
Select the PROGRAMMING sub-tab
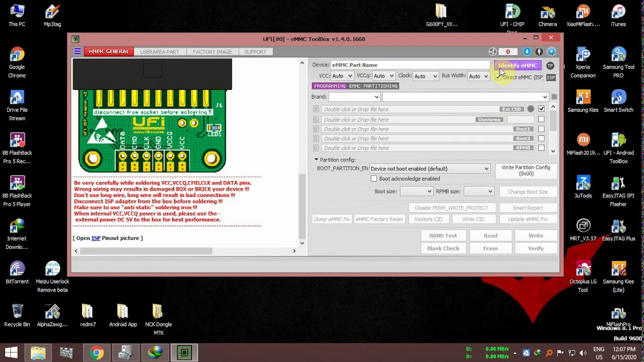point(330,86)
